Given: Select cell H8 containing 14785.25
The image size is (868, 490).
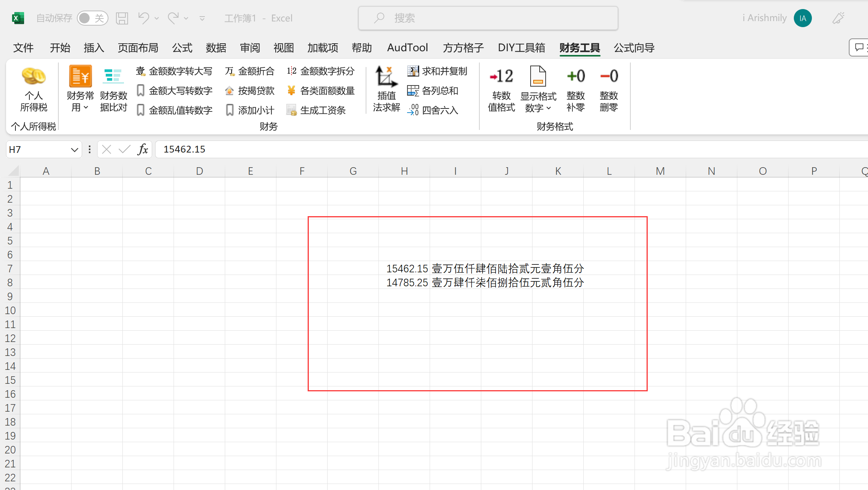Looking at the screenshot, I should tap(404, 282).
